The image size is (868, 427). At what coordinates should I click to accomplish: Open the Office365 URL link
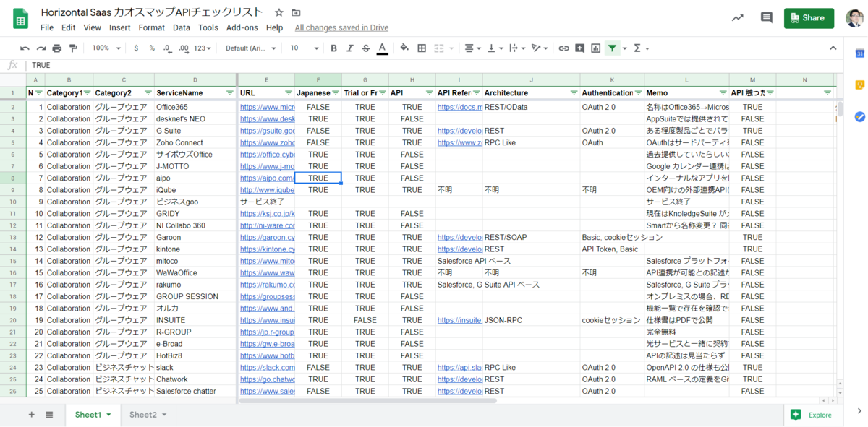[267, 107]
